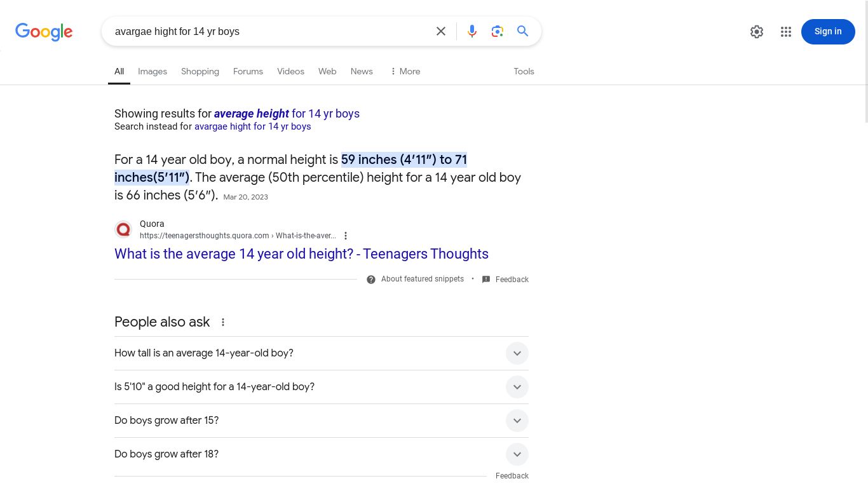Expand "Do boys grow after 15?" question
This screenshot has width=868, height=488.
tap(517, 421)
